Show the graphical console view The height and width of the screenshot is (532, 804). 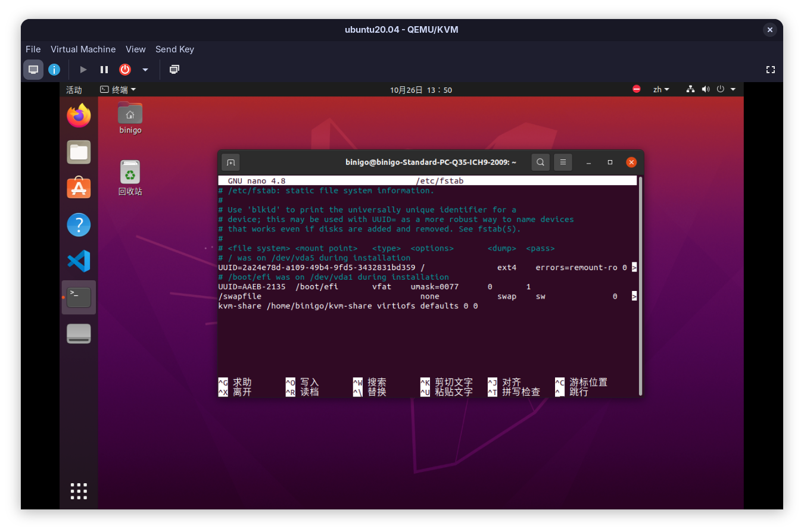point(33,70)
